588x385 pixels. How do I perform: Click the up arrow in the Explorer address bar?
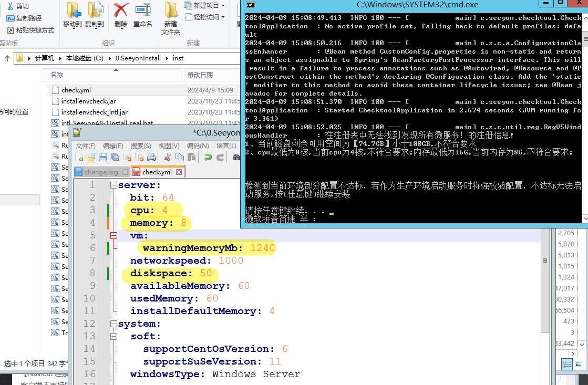(7, 58)
